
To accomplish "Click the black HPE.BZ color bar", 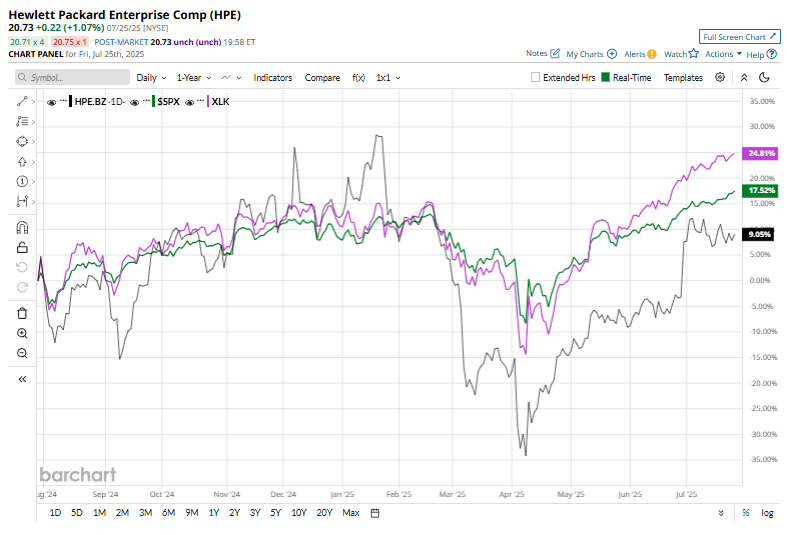I will 70,102.
